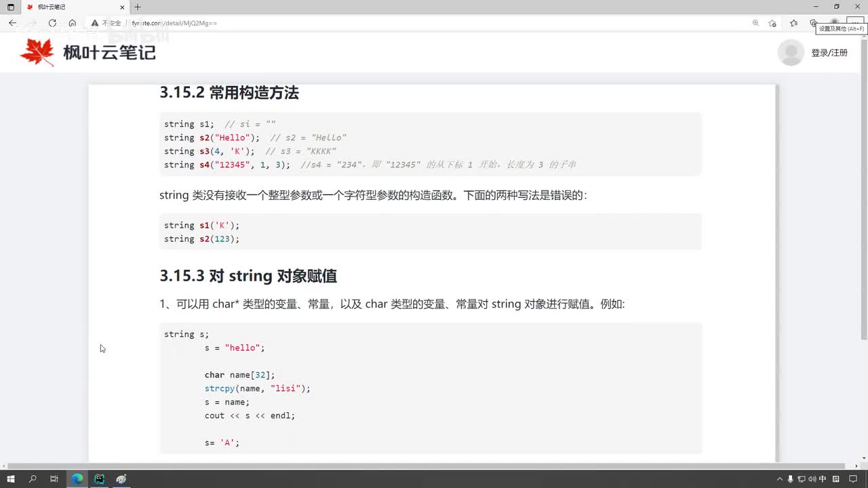Click code line string s1('K');
868x488 pixels.
click(202, 225)
